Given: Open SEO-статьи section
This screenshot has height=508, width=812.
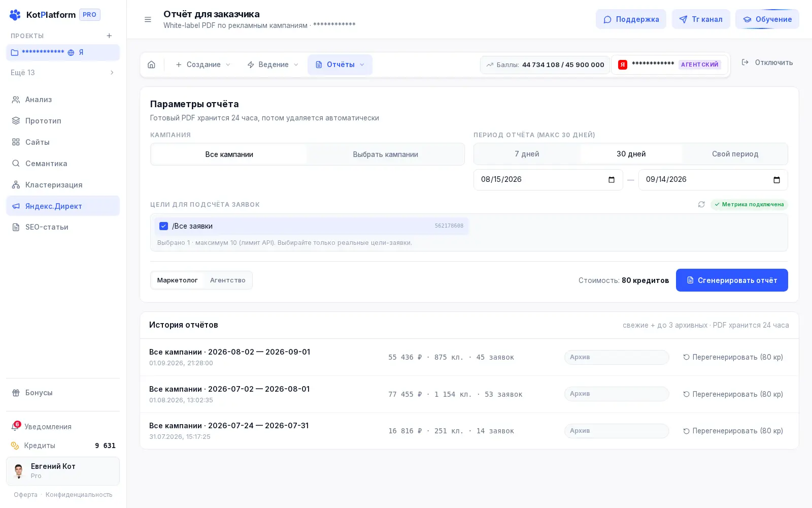Looking at the screenshot, I should [63, 227].
